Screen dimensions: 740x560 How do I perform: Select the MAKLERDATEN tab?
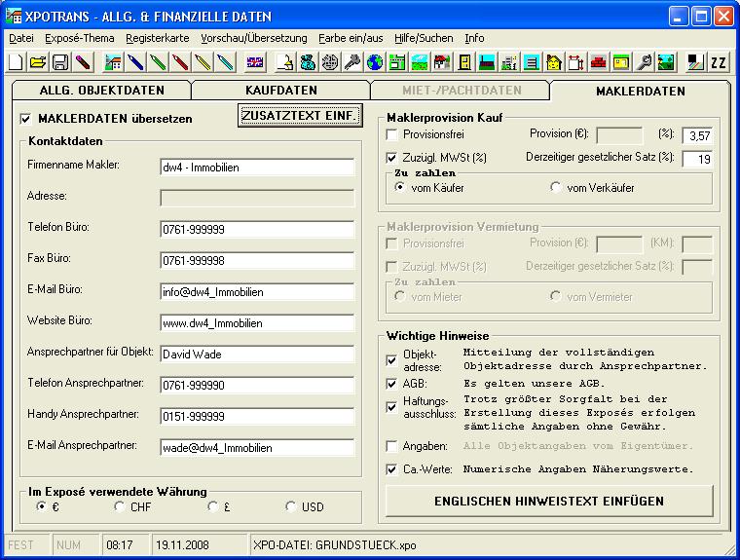click(x=641, y=91)
